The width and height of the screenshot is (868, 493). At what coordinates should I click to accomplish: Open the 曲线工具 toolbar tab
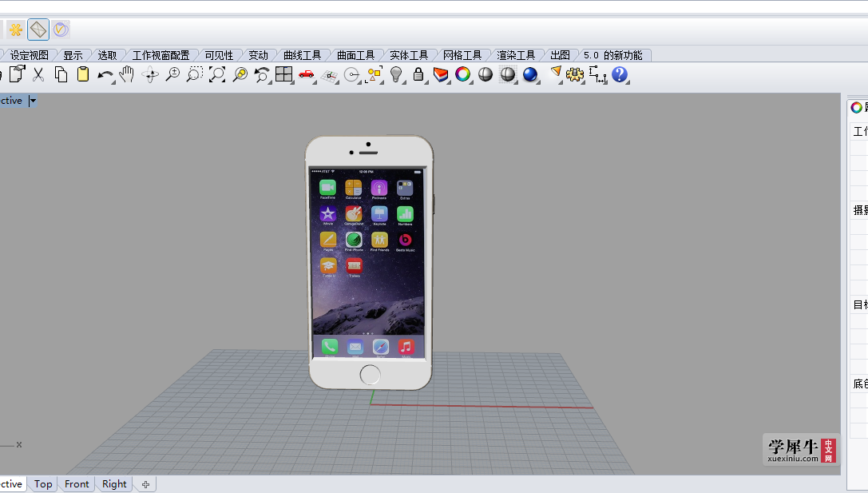[303, 55]
